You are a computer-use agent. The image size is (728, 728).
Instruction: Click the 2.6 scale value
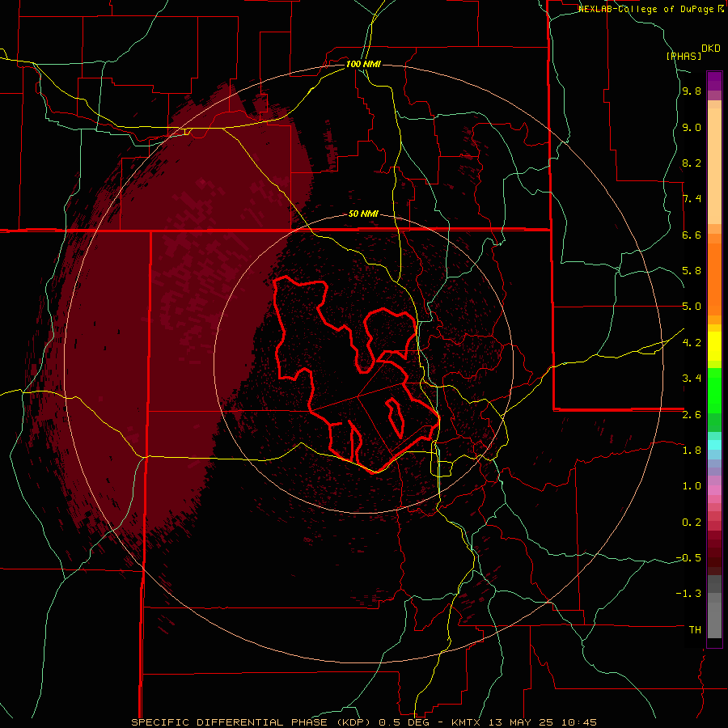point(692,415)
